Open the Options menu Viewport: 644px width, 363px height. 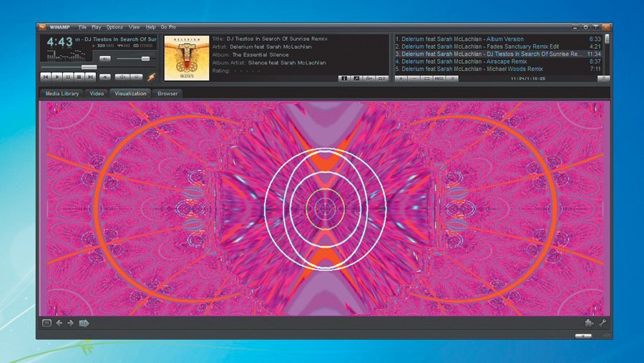(114, 26)
